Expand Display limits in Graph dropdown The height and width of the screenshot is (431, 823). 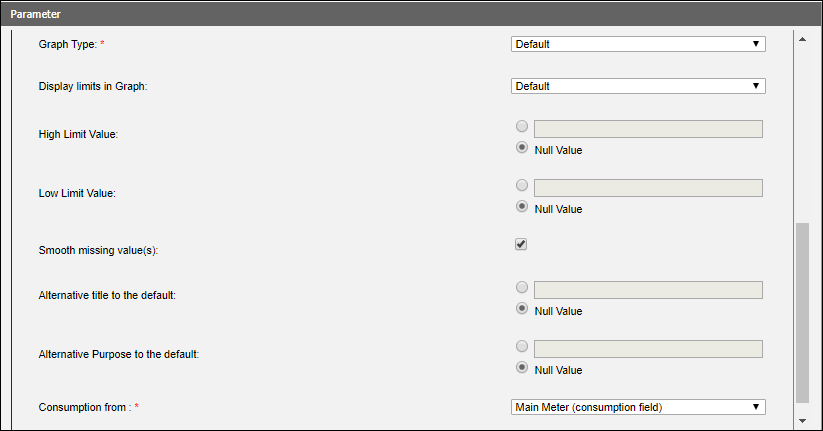tap(638, 86)
